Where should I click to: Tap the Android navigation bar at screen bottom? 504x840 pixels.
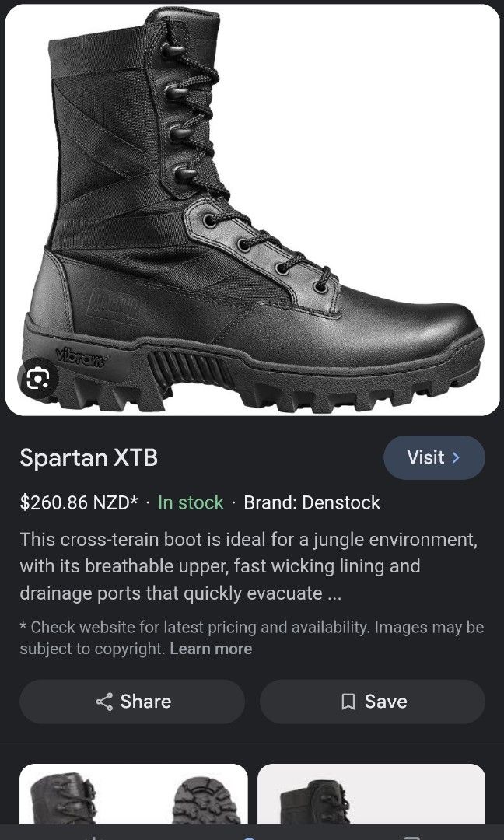coord(252,836)
